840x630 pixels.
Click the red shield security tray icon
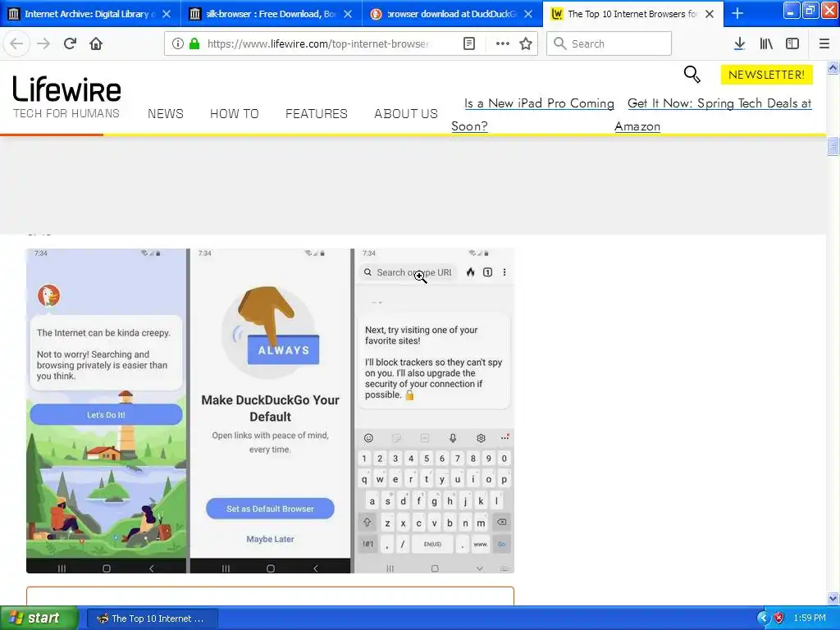(x=779, y=619)
